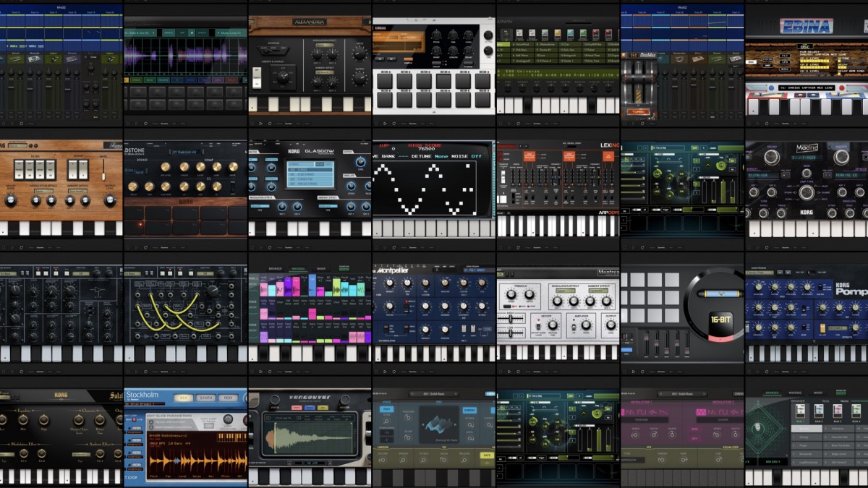
Task: Toggle SUB OSC on the blue Solid Bass synth
Action: (469, 408)
